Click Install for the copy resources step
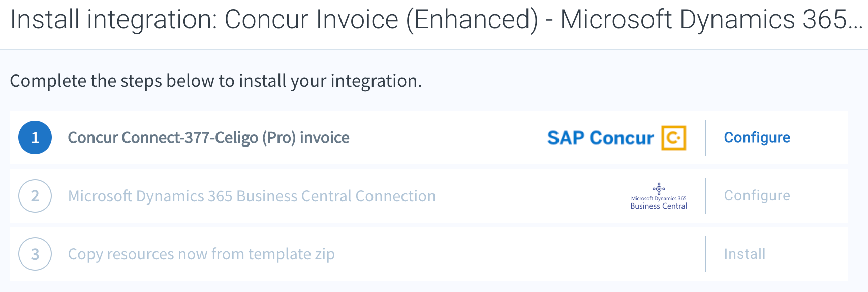868x292 pixels. (745, 254)
